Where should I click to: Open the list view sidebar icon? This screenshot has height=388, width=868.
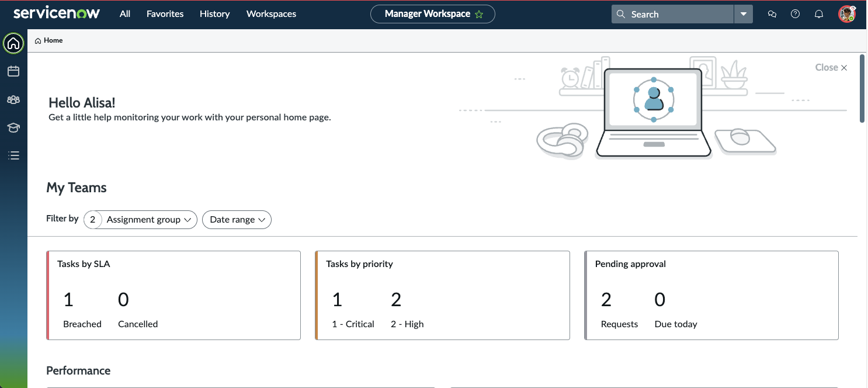click(13, 155)
